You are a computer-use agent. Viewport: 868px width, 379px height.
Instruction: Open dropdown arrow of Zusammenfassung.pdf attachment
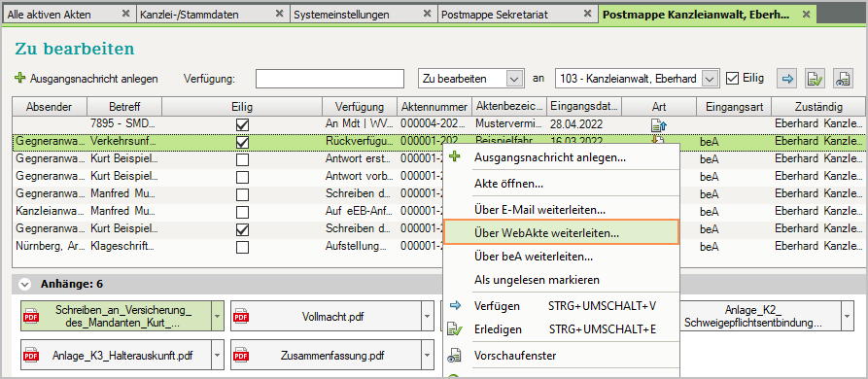click(x=428, y=355)
